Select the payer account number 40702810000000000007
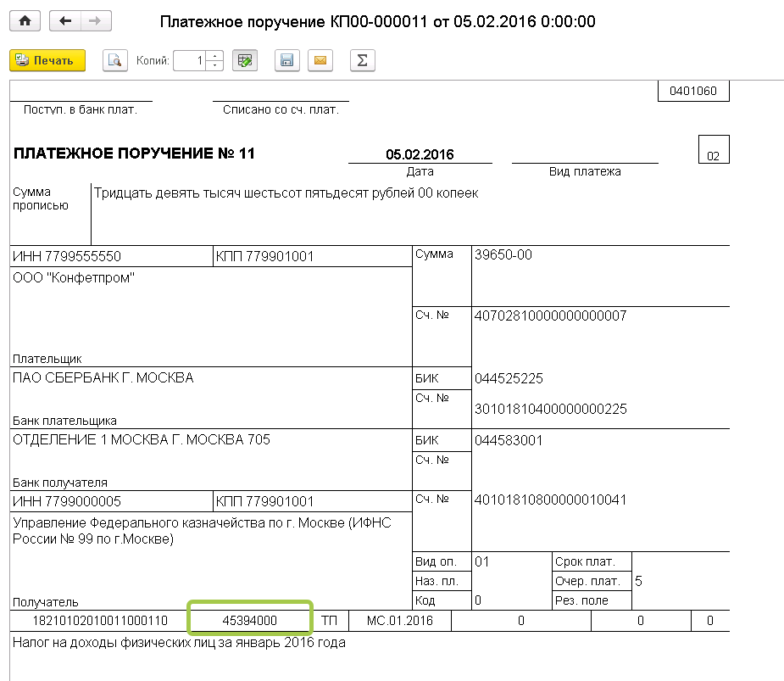Viewport: 784px width, 681px height. coord(551,315)
